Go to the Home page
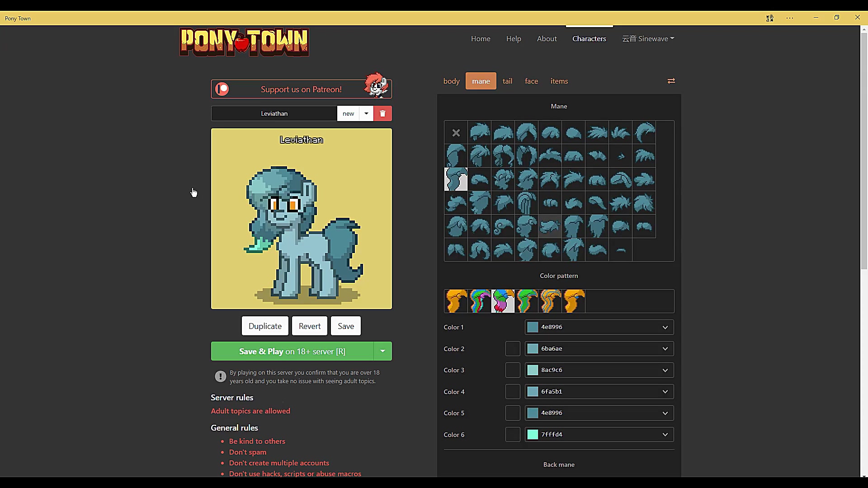The image size is (868, 488). coord(481,38)
